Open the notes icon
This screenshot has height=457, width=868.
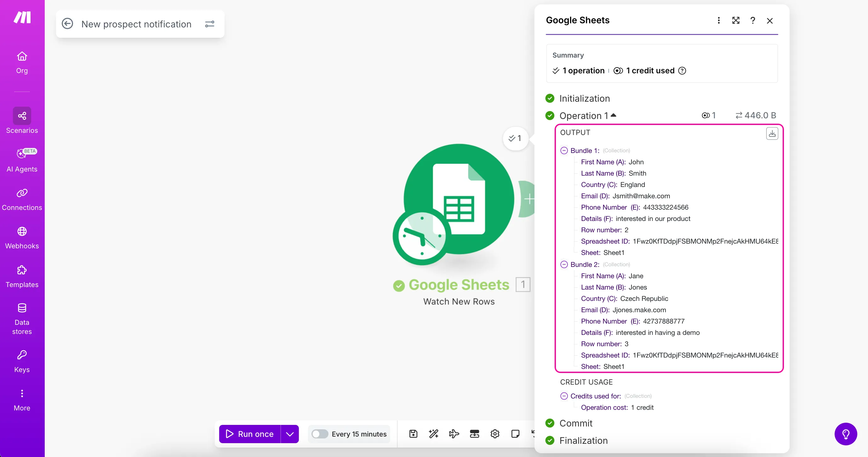point(515,434)
